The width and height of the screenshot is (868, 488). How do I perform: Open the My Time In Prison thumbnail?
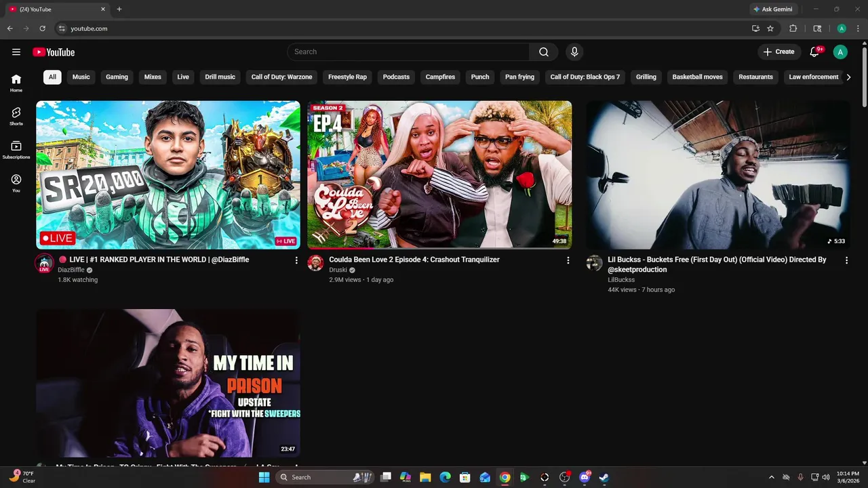[x=168, y=383]
